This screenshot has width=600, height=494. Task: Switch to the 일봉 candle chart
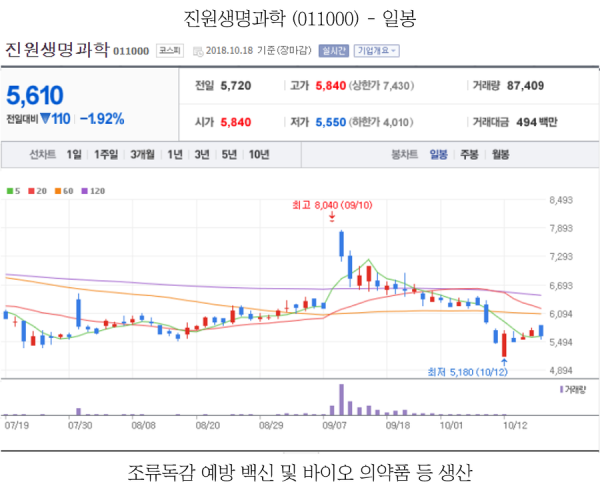pos(439,155)
